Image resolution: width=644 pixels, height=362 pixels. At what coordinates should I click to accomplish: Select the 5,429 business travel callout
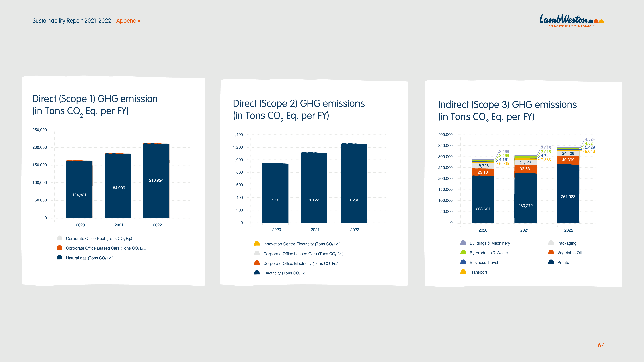[590, 147]
